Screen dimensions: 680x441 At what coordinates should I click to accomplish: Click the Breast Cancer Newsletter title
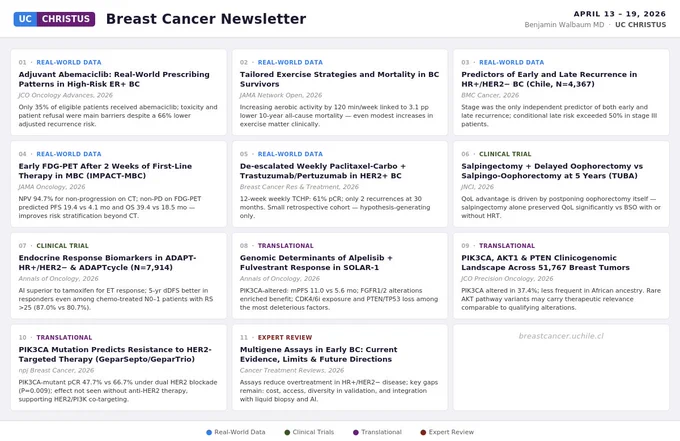[x=206, y=19]
